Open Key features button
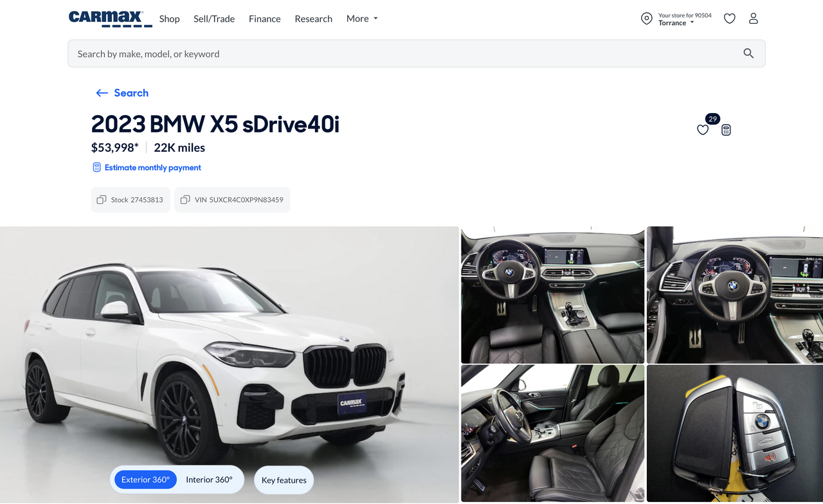Image resolution: width=823 pixels, height=504 pixels. [284, 480]
